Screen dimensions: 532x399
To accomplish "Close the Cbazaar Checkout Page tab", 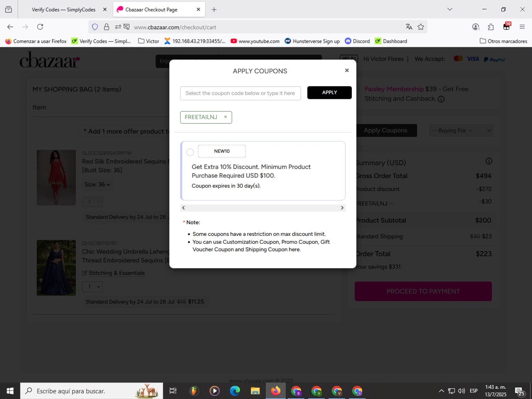I will (198, 10).
